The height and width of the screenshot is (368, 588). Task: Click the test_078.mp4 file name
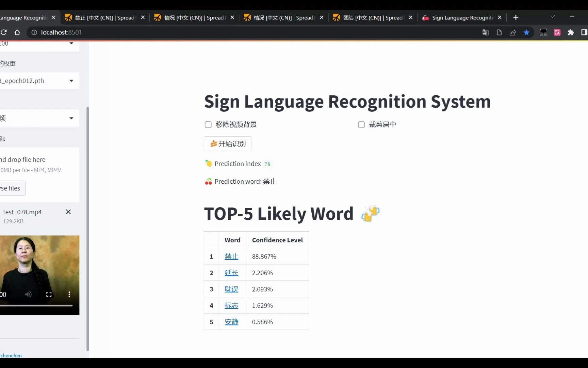tap(22, 212)
